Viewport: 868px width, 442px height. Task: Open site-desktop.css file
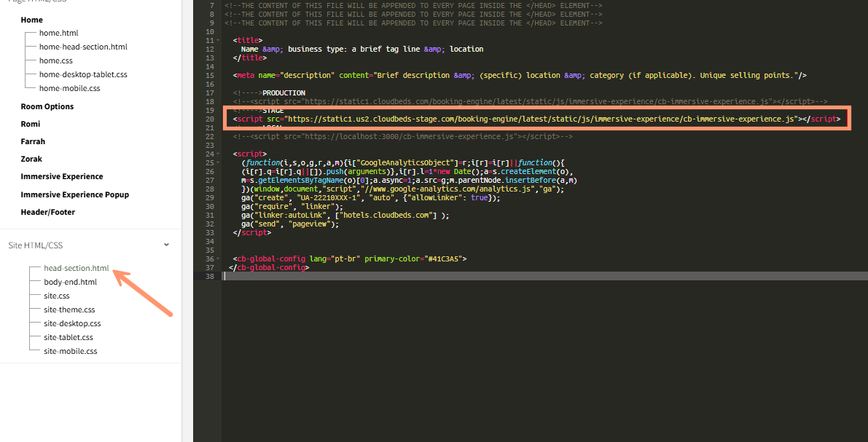coord(72,323)
